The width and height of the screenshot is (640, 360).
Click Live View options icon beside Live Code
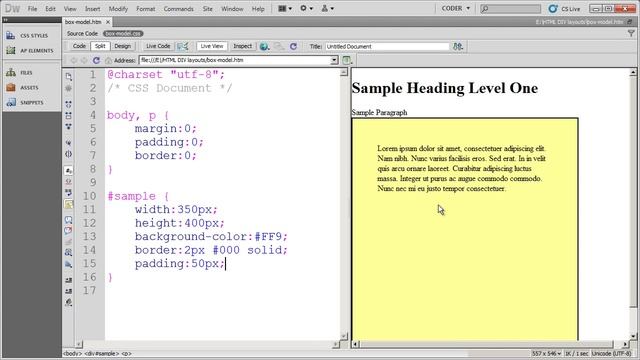[x=183, y=46]
